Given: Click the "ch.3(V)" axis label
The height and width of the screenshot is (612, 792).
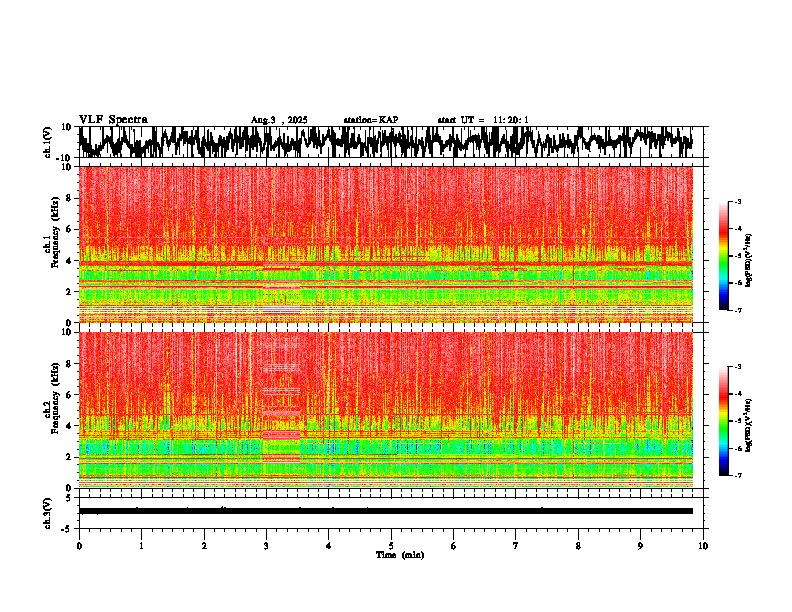Looking at the screenshot, I should 48,513.
